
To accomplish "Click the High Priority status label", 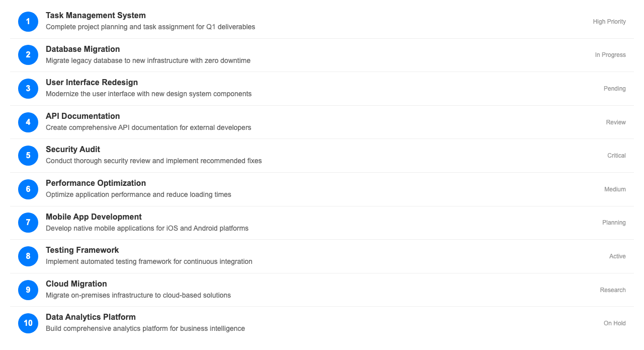I will click(x=609, y=22).
